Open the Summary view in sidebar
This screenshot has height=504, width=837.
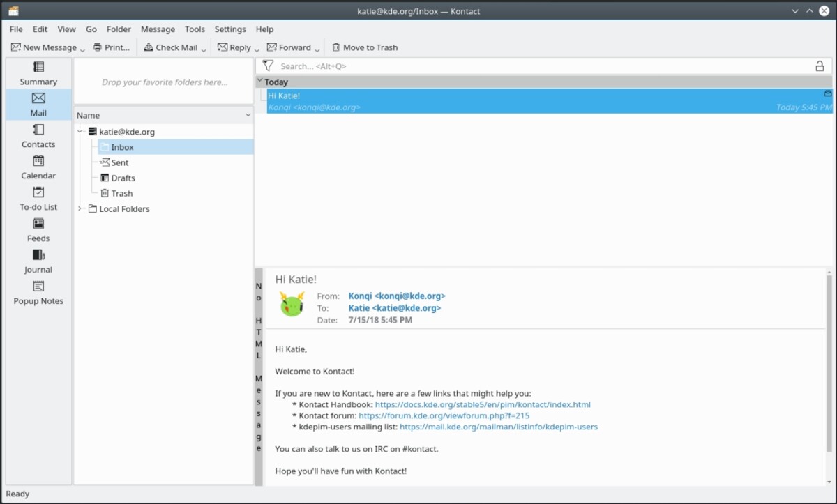coord(38,73)
